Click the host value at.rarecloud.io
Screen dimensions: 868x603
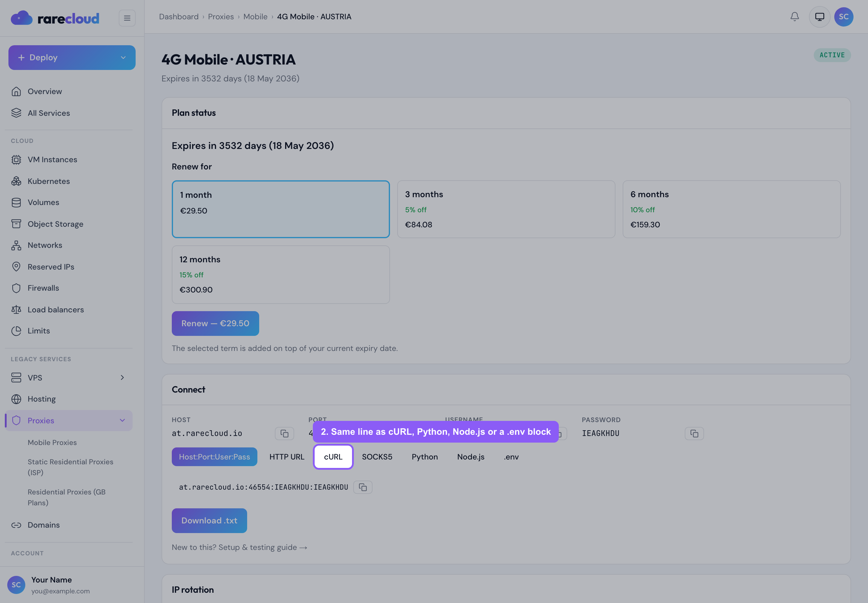207,433
